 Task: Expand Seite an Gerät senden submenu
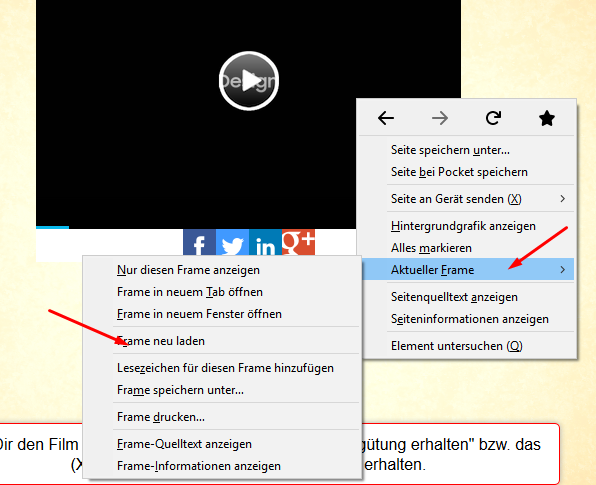pyautogui.click(x=563, y=198)
